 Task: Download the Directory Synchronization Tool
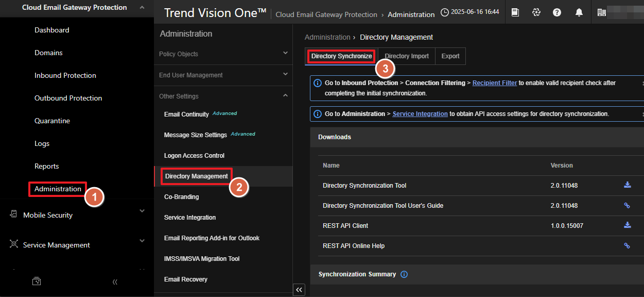pos(627,185)
